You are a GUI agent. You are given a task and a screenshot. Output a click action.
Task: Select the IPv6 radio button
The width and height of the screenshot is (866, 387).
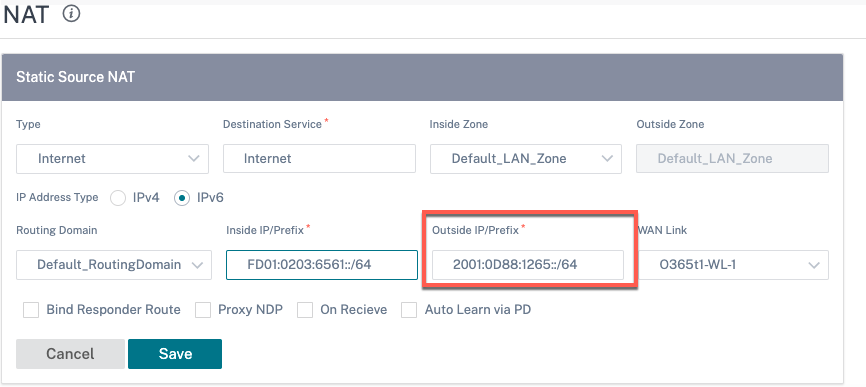(182, 198)
